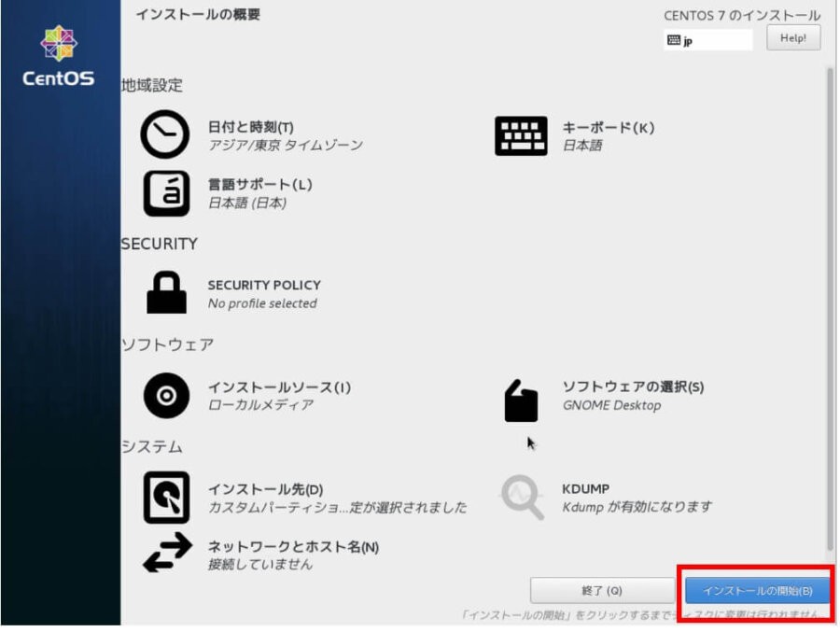This screenshot has width=840, height=632.
Task: Open 言語サポート(L) settings
Action: [259, 185]
